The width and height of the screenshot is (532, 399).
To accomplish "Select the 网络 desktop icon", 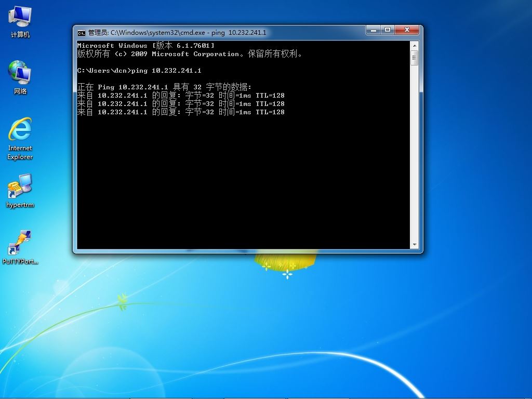I will [x=20, y=77].
